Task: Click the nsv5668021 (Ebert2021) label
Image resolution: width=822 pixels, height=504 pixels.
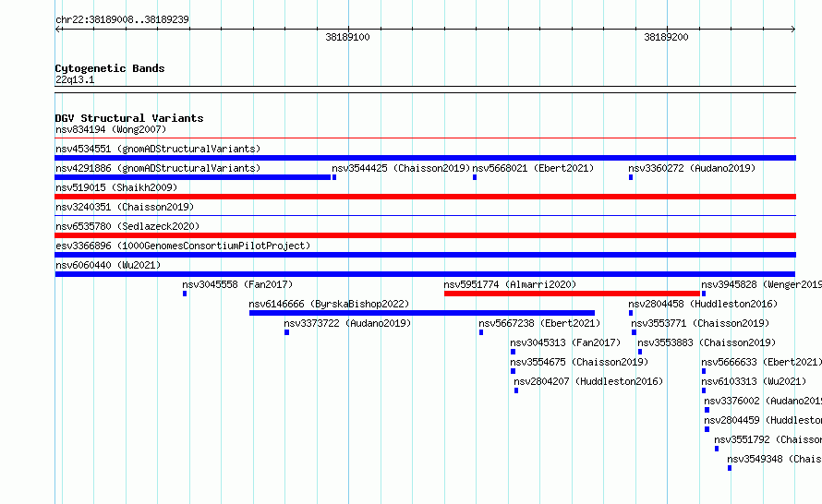Action: pyautogui.click(x=533, y=168)
